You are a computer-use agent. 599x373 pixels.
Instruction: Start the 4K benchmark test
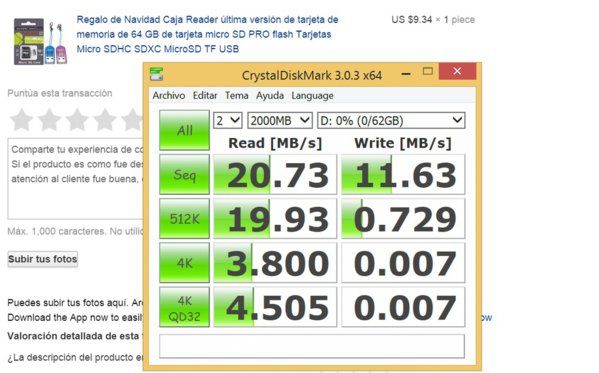tap(185, 263)
